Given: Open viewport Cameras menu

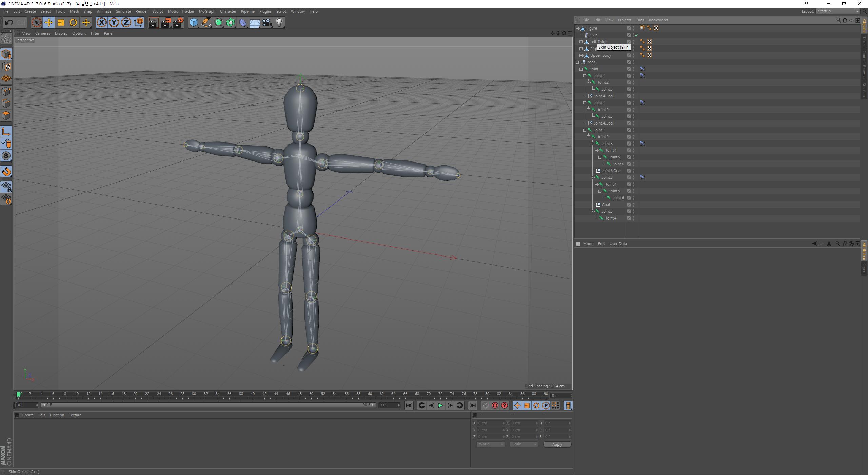Looking at the screenshot, I should pos(42,33).
